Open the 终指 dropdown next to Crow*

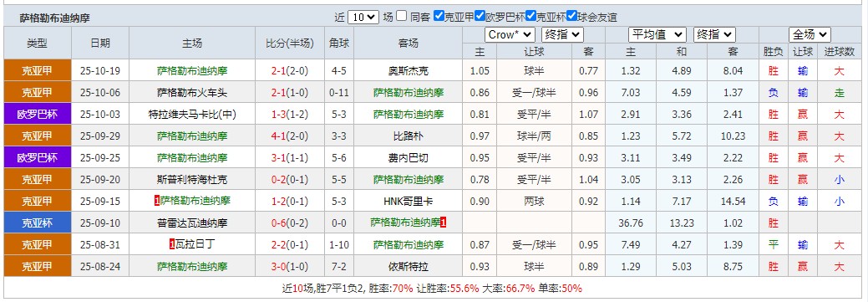point(562,35)
